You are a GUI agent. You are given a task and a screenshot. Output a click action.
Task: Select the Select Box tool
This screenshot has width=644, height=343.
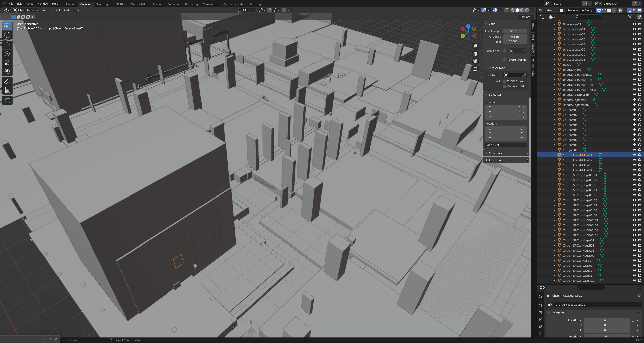tap(7, 26)
